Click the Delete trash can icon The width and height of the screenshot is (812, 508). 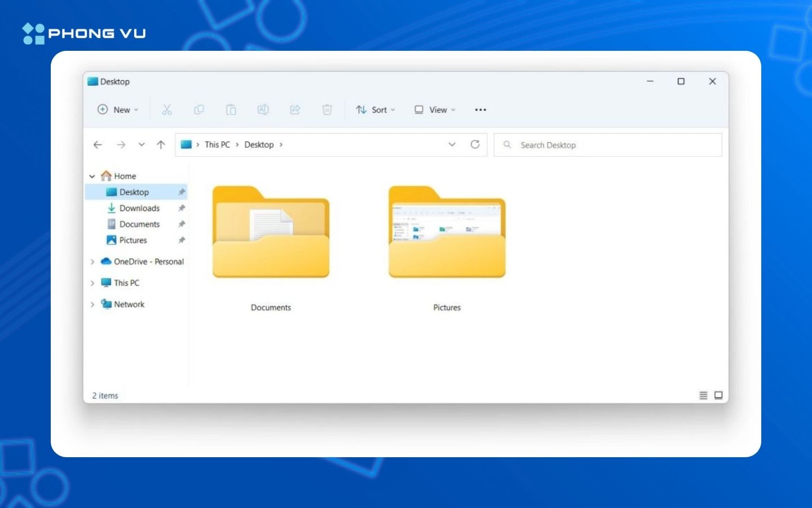pos(327,110)
